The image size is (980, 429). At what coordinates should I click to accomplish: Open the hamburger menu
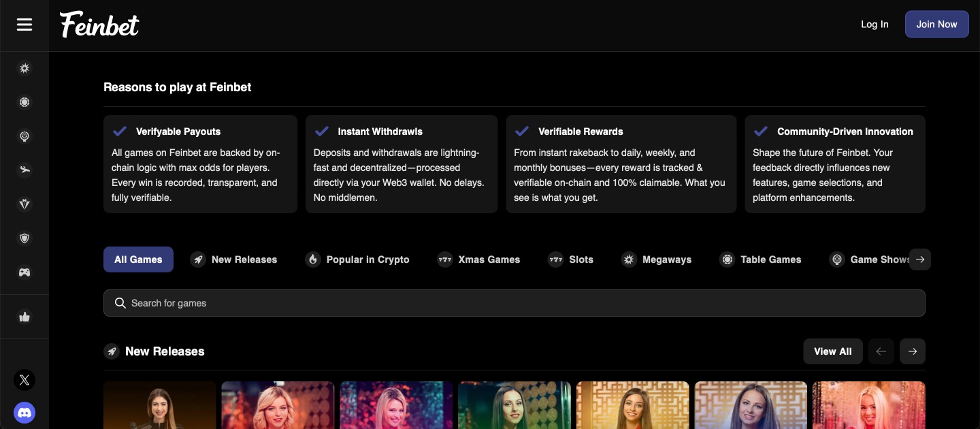(x=24, y=25)
